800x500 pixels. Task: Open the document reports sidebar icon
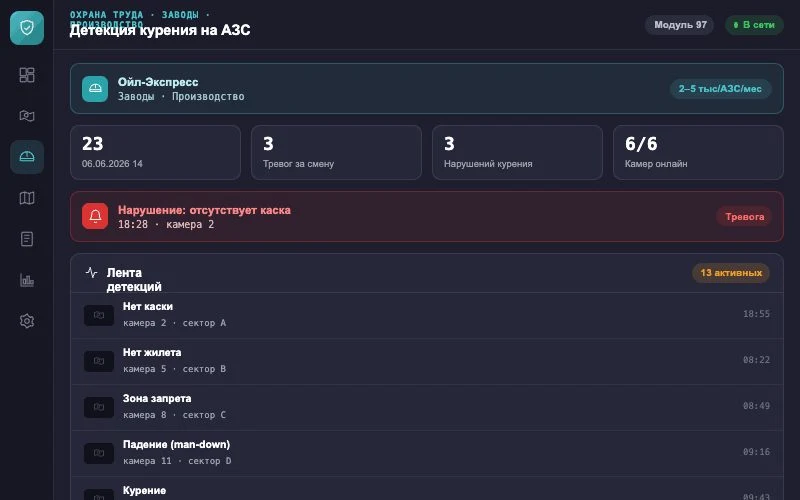[x=27, y=239]
